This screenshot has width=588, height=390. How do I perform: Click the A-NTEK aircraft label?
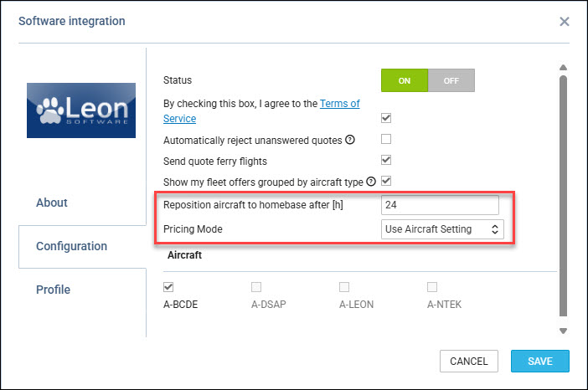coord(444,305)
